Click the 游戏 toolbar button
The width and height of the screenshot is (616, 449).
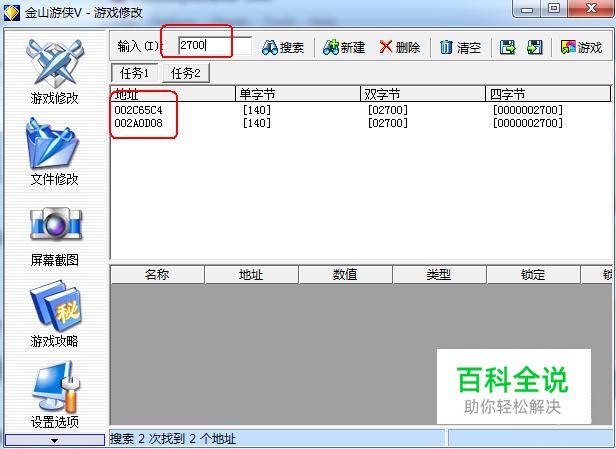pos(581,47)
